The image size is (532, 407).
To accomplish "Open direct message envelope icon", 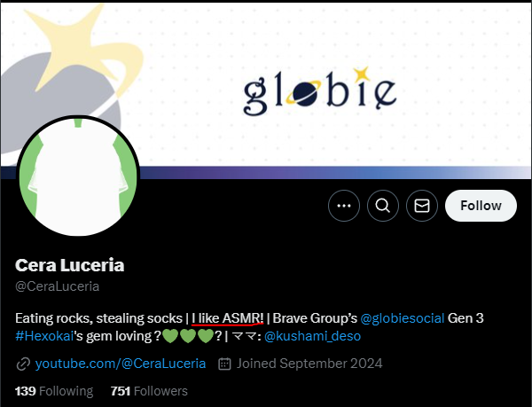I will [x=422, y=206].
